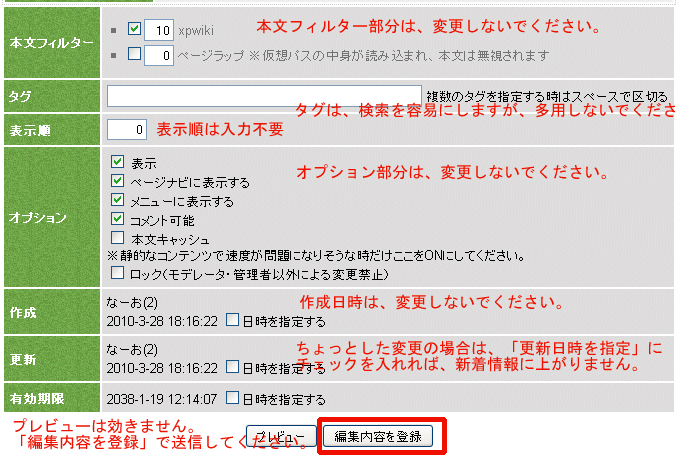Click the 本文フィルター row header cell

click(x=50, y=44)
